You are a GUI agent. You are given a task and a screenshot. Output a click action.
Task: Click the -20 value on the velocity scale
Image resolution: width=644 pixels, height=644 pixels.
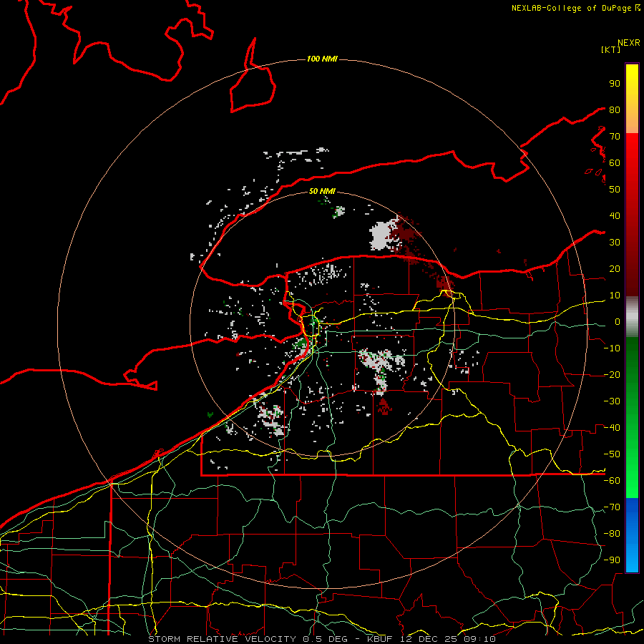(x=612, y=374)
